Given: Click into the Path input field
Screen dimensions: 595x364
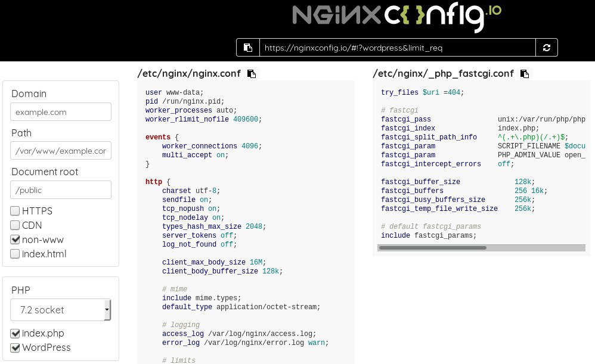Looking at the screenshot, I should (x=61, y=151).
